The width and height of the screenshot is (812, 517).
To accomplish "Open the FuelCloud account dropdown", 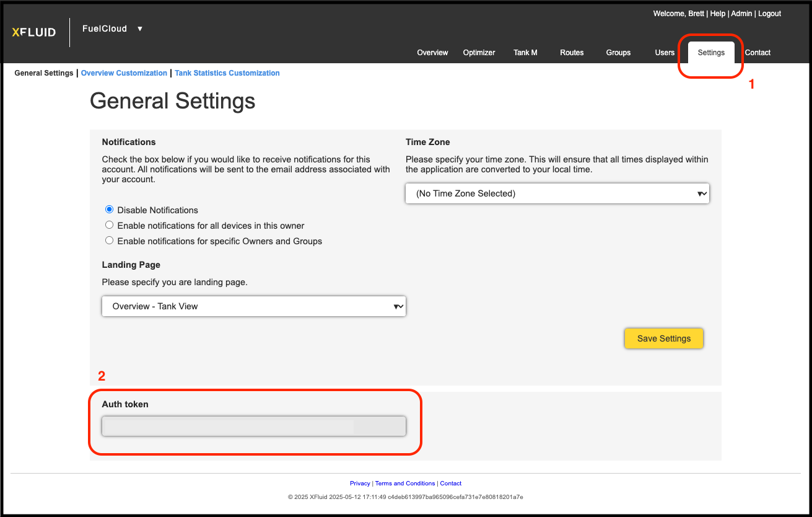I will click(112, 29).
